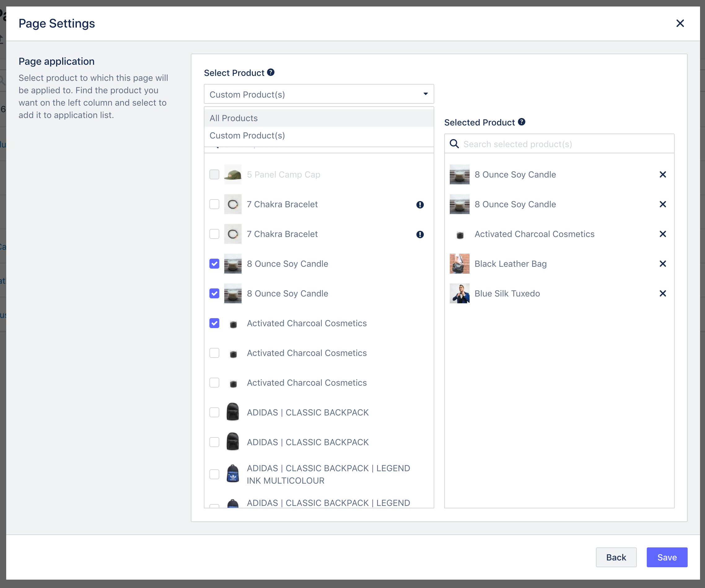Screen dimensions: 705x588
Task: Uncheck the first 8 Ounce Soy Candle checkbox
Action: [214, 264]
